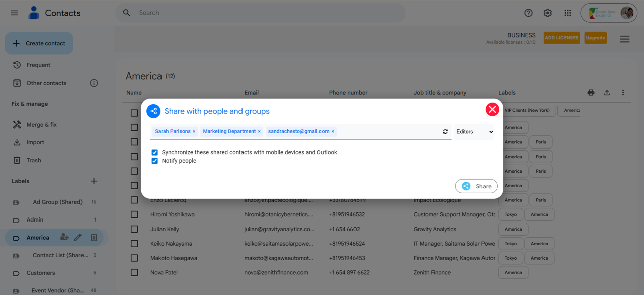Click the refresh icon in recipients field
644x295 pixels.
(445, 132)
